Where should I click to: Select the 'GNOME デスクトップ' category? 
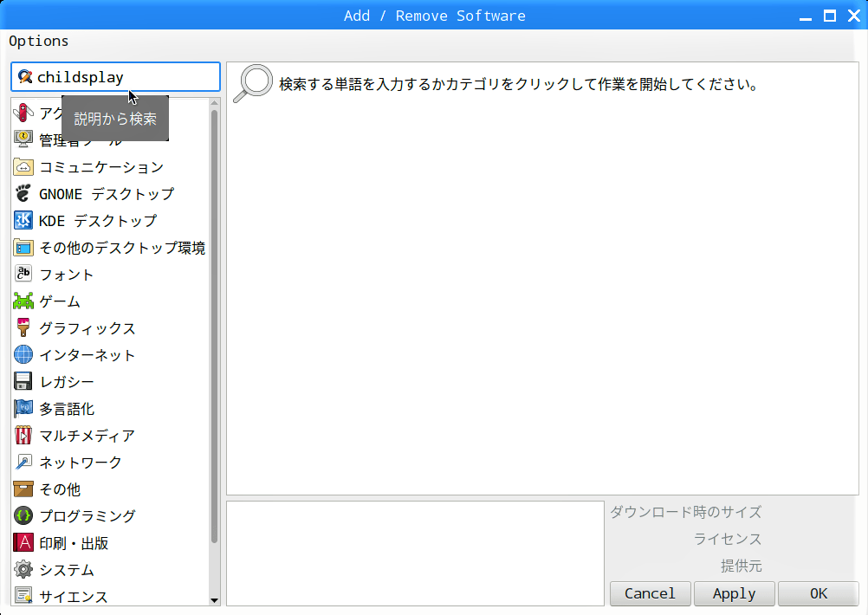[111, 194]
